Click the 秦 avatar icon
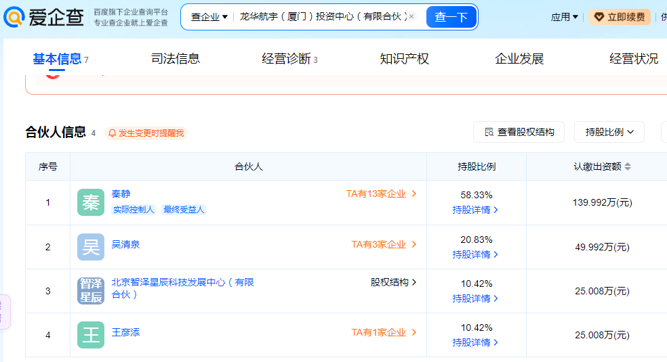The height and width of the screenshot is (362, 667). [x=91, y=202]
